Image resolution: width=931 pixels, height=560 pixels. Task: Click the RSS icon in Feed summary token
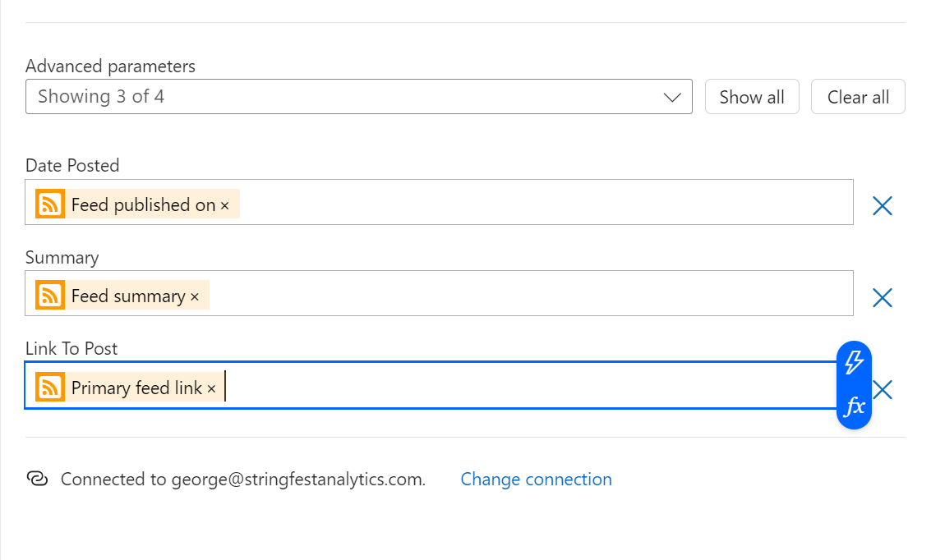click(50, 296)
